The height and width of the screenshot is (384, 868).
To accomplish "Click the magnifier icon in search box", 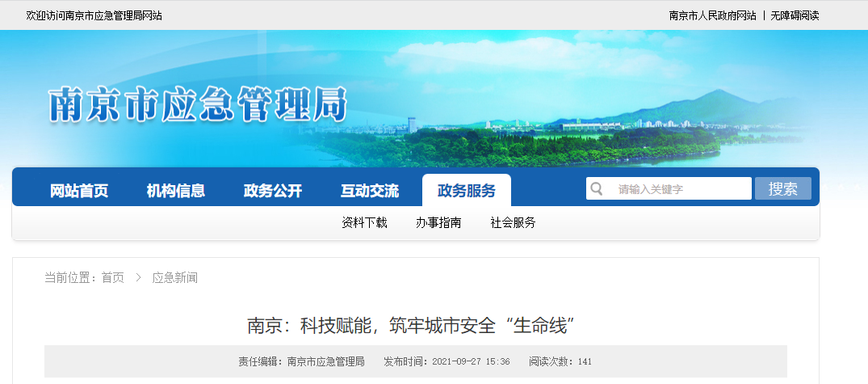I will [596, 189].
